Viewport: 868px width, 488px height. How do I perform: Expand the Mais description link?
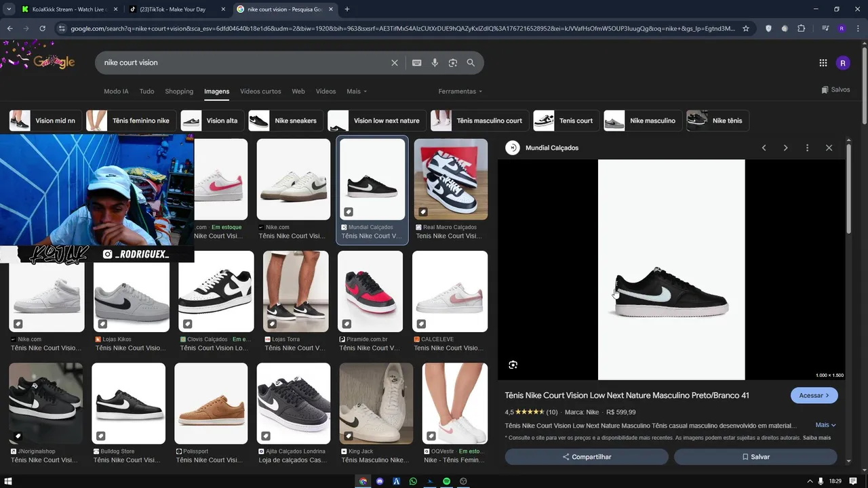(825, 425)
